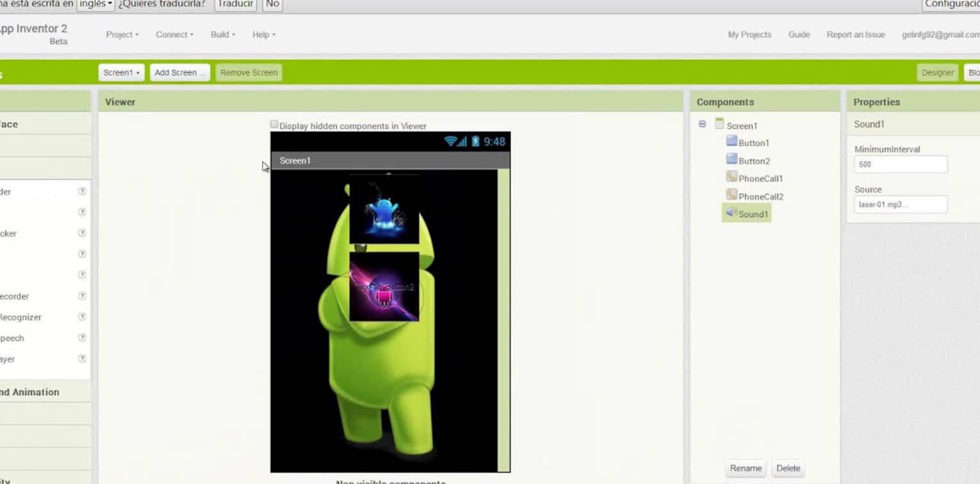Click the Screen1 component icon
980x484 pixels.
coord(719,124)
